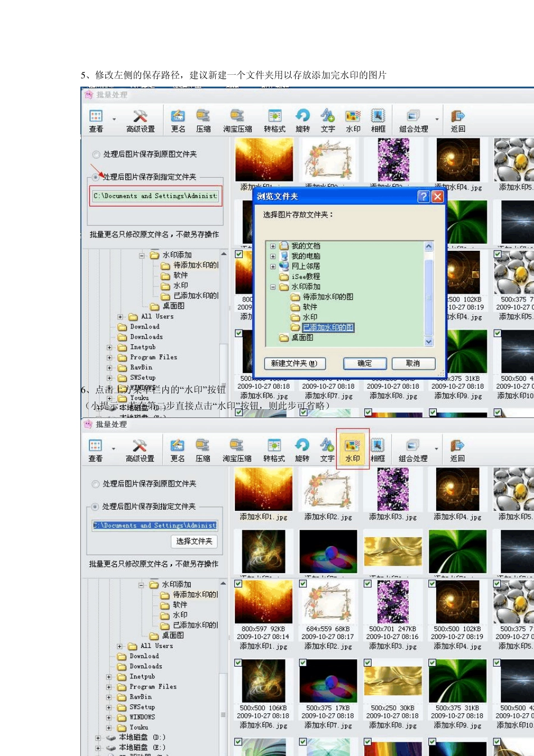Click scroll-up arrow of 浏览文件夹 dialog tree
Viewport: 534px width, 756px height.
click(429, 246)
